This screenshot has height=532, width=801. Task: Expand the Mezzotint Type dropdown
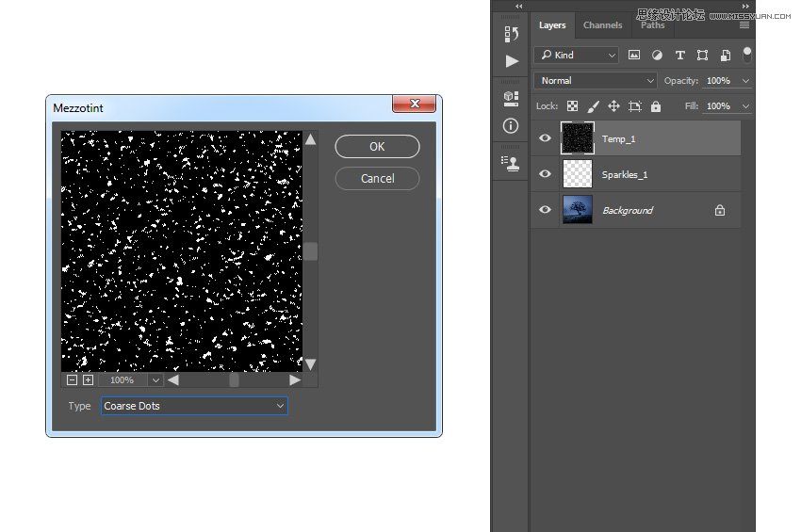(x=194, y=406)
